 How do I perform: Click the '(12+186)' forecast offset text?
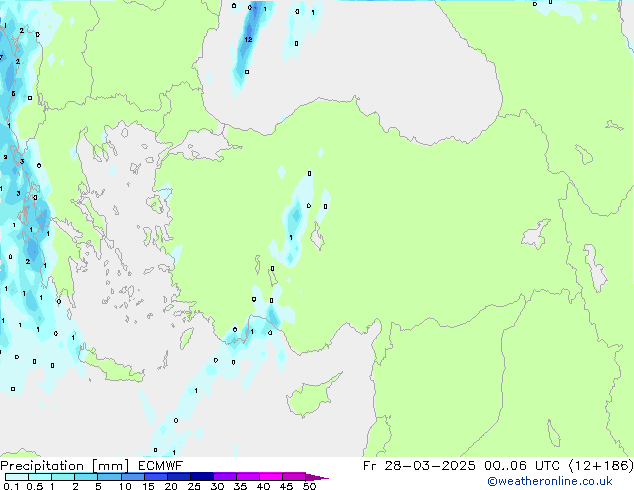[601, 466]
